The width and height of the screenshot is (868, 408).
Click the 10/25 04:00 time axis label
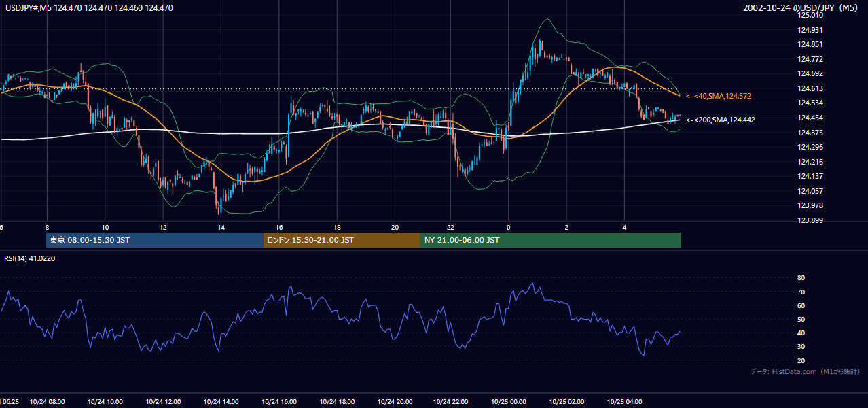(x=625, y=402)
